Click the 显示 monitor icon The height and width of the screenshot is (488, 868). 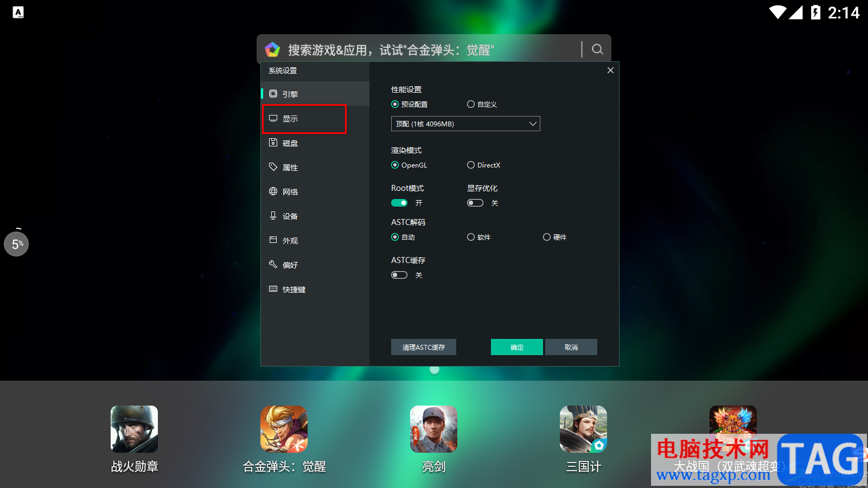(273, 118)
